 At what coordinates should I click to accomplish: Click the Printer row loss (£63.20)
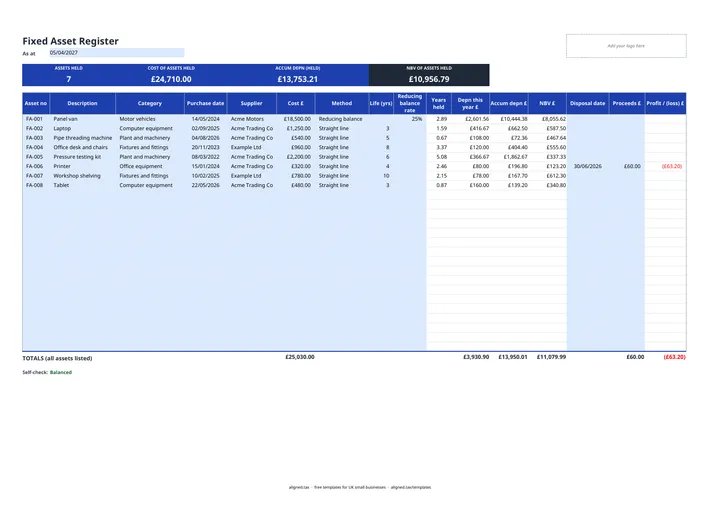coord(665,166)
